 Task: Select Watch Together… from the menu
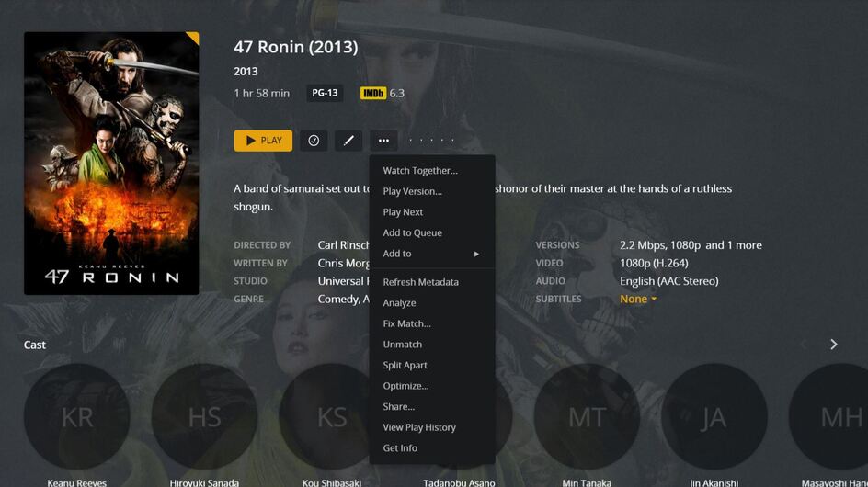coord(432,171)
